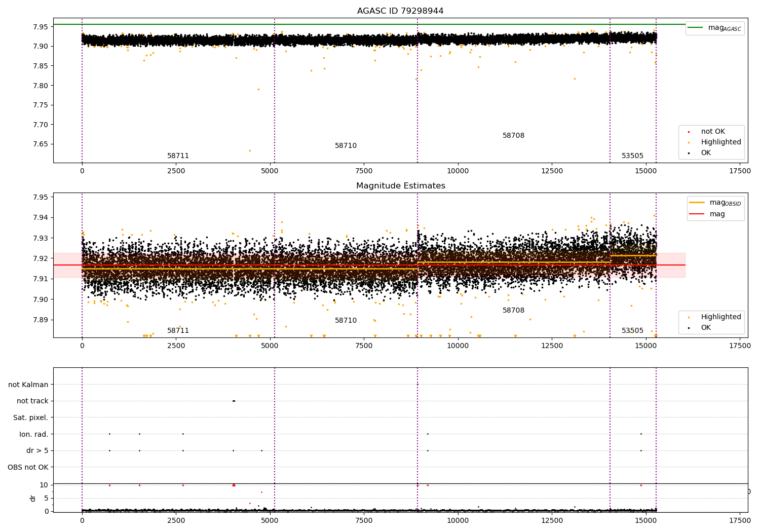Click the mag OBSID legend entry in middle plot
The width and height of the screenshot is (760, 532).
point(715,203)
